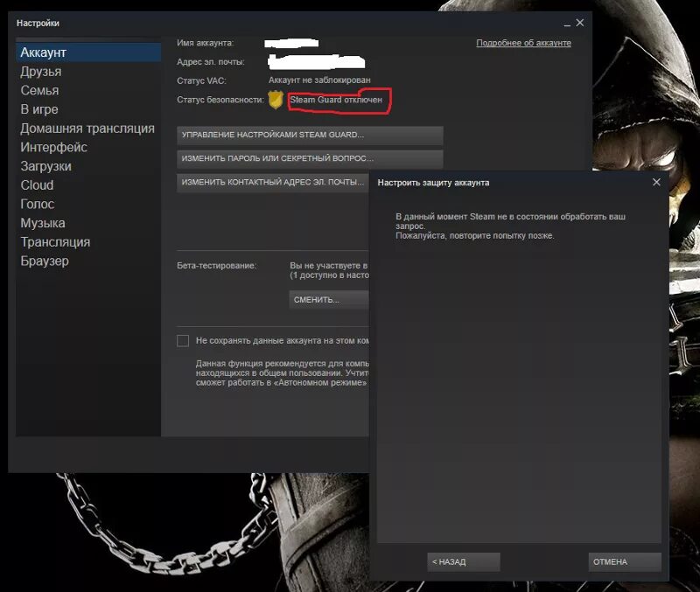Click Изменить пароль или секретный вопрос
The width and height of the screenshot is (700, 592).
(x=310, y=158)
